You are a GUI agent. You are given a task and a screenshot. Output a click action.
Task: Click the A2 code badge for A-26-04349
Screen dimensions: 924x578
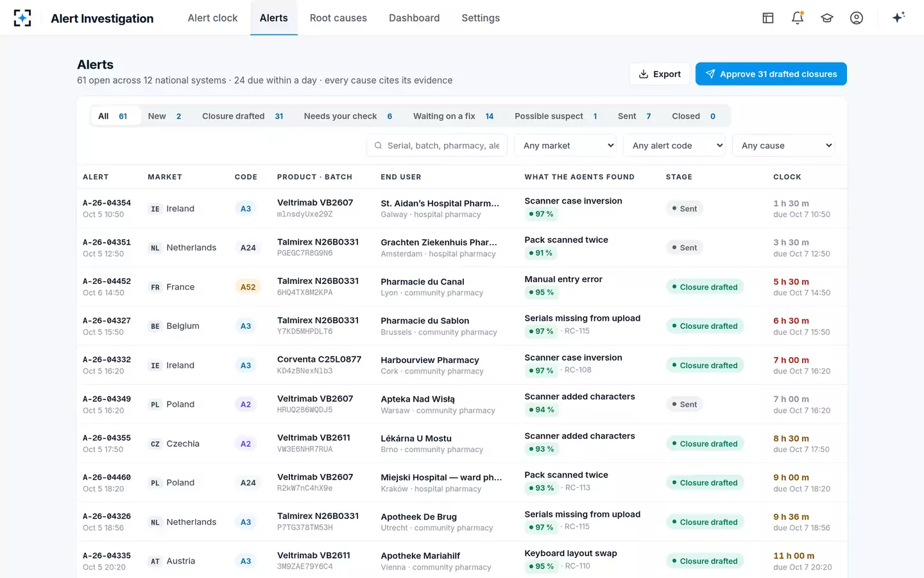246,405
